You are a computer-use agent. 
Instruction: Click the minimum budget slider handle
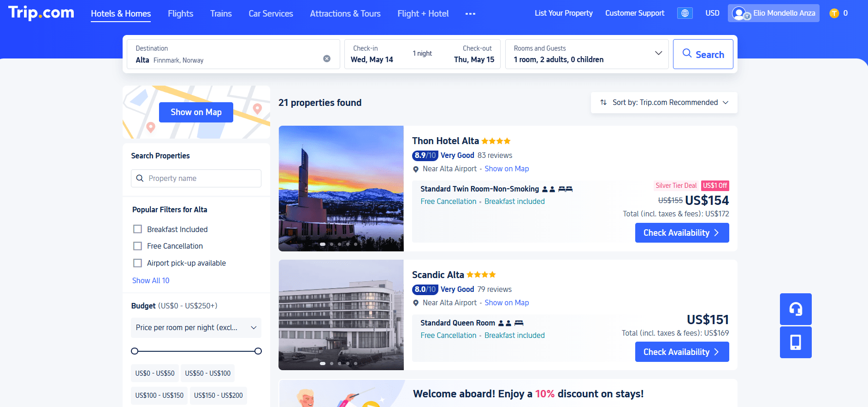pyautogui.click(x=135, y=351)
